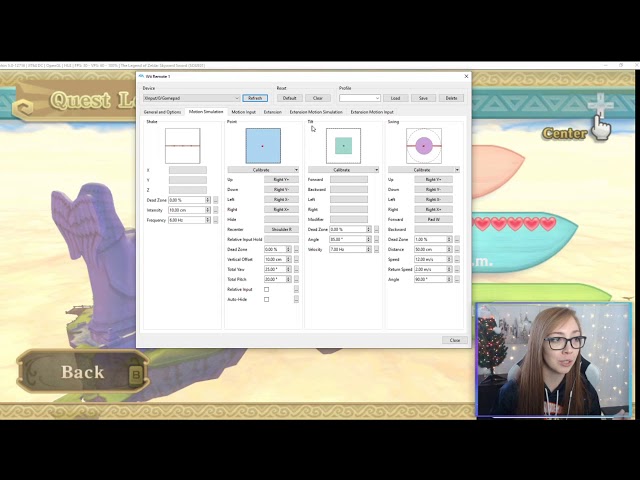Image resolution: width=640 pixels, height=480 pixels.
Task: Click the Save profile button
Action: pyautogui.click(x=423, y=98)
